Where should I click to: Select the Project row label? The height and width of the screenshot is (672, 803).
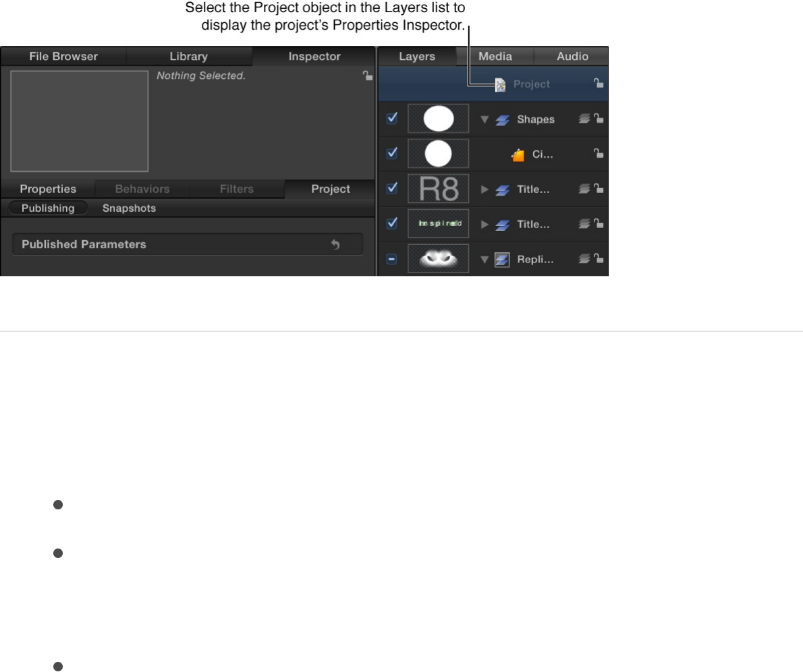pos(532,84)
